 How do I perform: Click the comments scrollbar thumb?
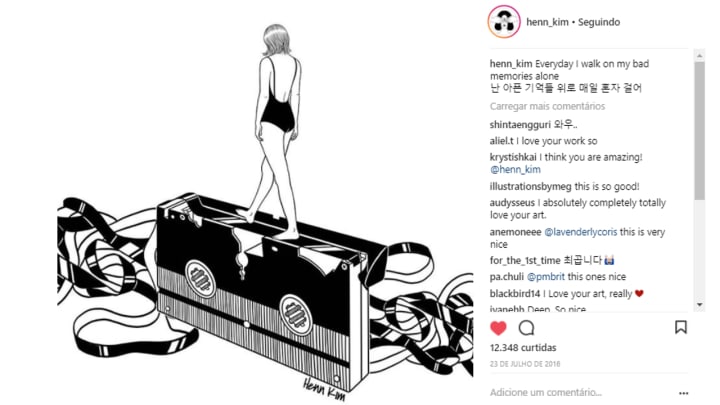click(699, 131)
